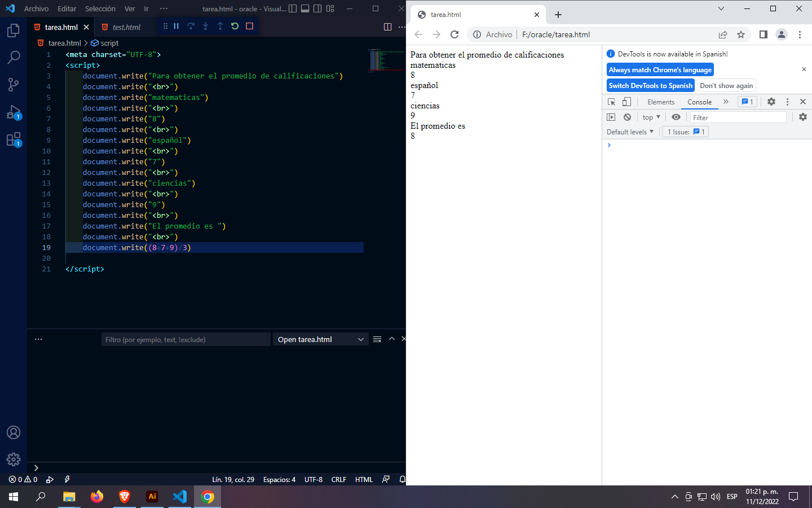Open the 'Open tarea.html' session dropdown

321,339
